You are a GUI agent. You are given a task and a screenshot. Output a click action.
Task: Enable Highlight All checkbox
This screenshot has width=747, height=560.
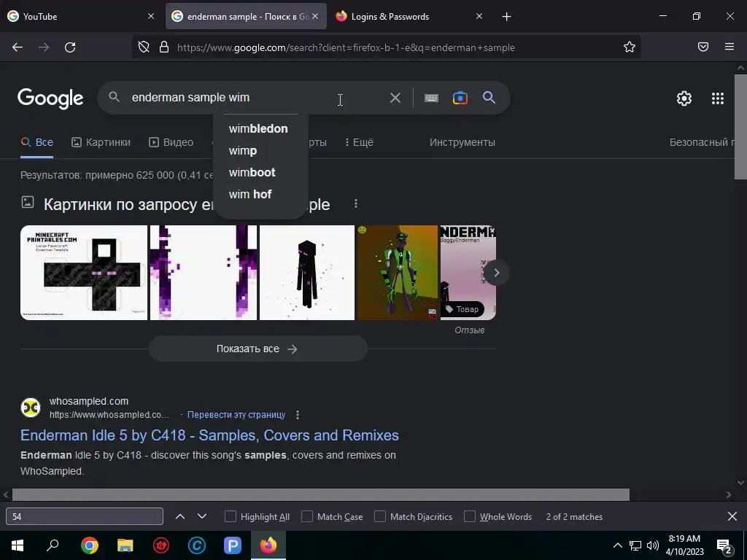tap(230, 517)
